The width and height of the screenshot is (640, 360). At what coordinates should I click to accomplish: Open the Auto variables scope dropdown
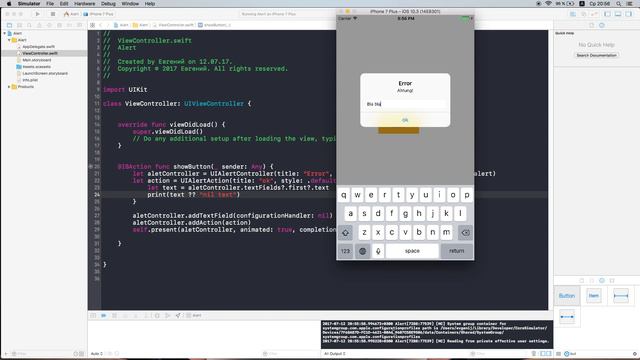click(x=97, y=353)
